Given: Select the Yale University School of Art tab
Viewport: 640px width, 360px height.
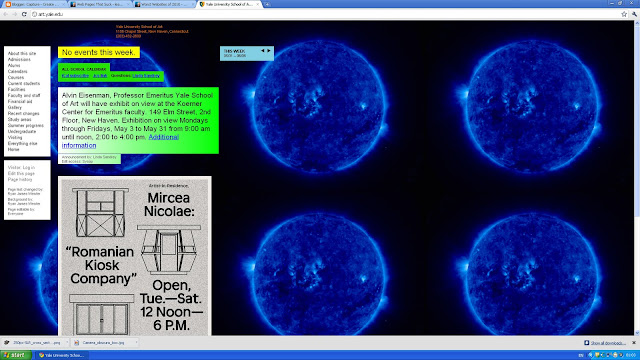Looking at the screenshot, I should (x=229, y=4).
